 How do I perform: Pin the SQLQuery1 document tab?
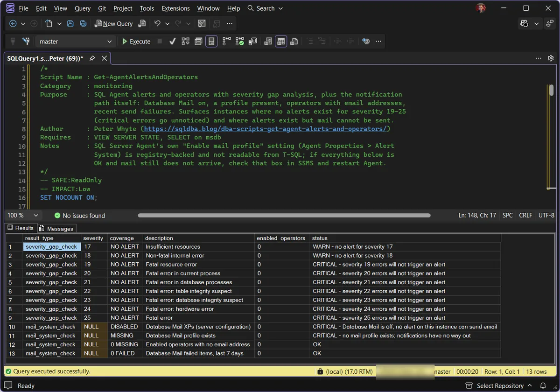click(x=92, y=58)
